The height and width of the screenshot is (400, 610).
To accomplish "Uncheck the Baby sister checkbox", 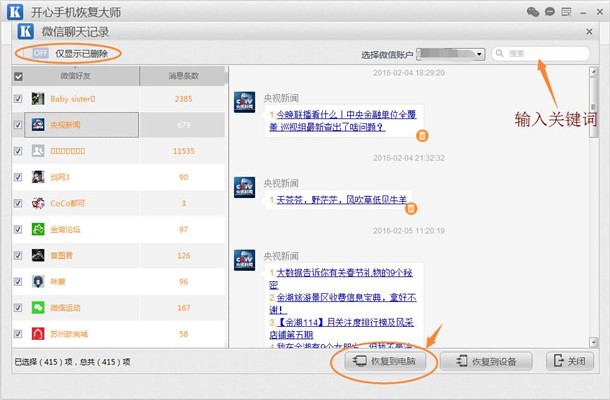I will tap(18, 99).
